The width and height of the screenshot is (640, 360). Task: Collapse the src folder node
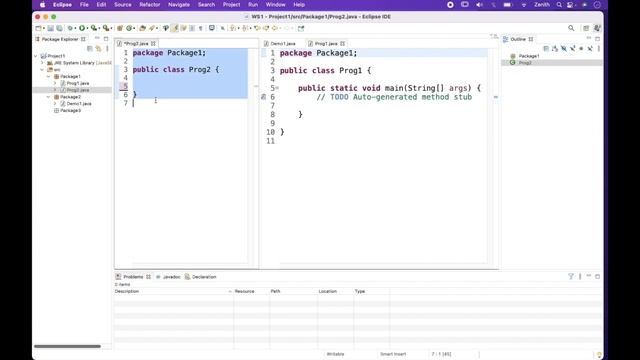pyautogui.click(x=42, y=70)
